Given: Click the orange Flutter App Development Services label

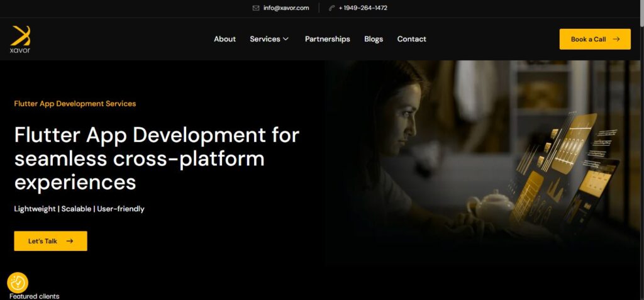Looking at the screenshot, I should [x=75, y=104].
